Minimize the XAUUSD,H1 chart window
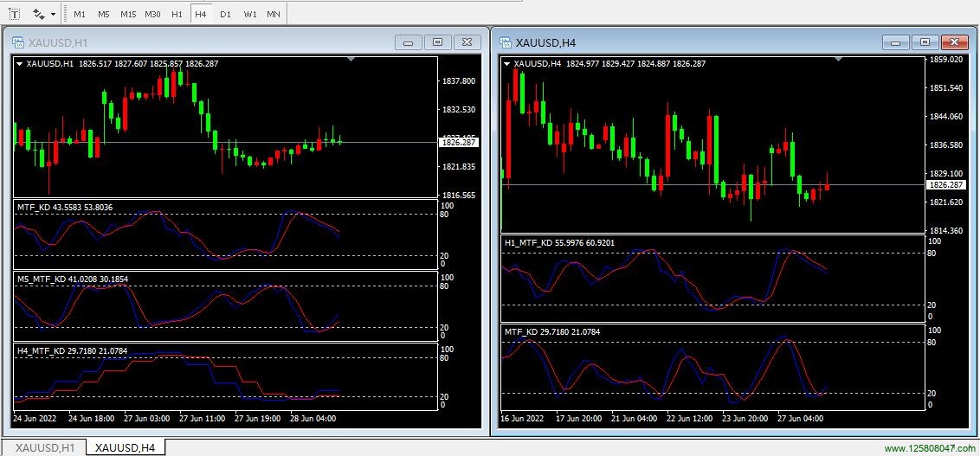Viewport: 980px width, 456px height. 408,42
